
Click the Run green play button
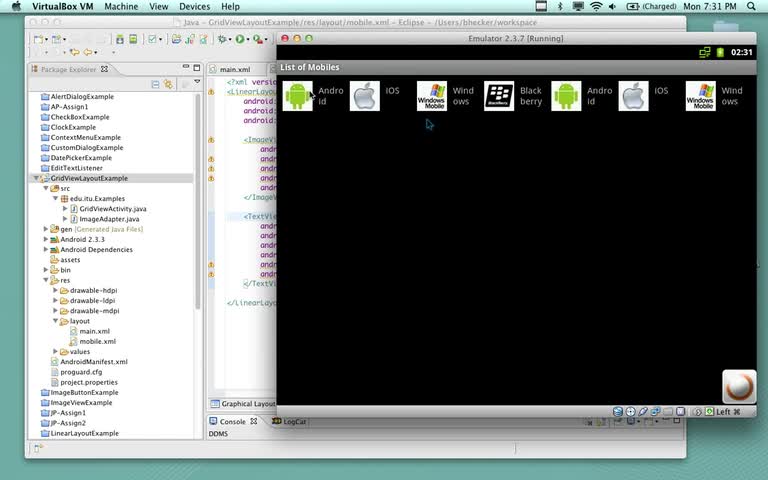coord(240,39)
